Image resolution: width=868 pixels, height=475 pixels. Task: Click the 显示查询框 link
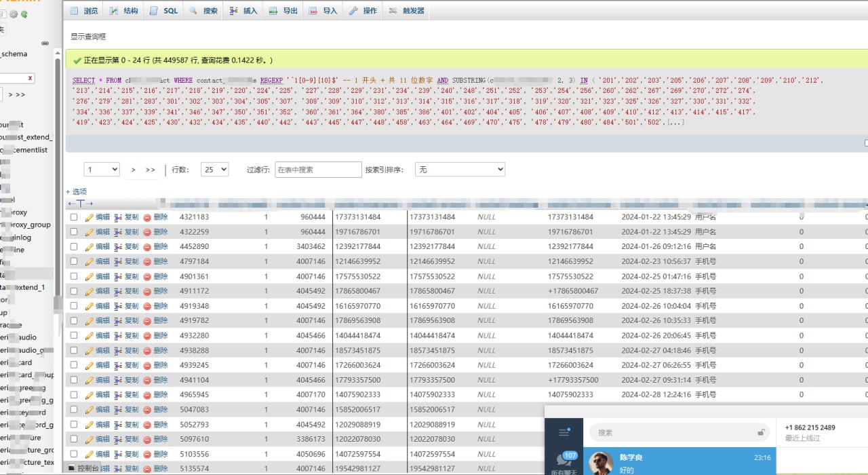tap(88, 37)
